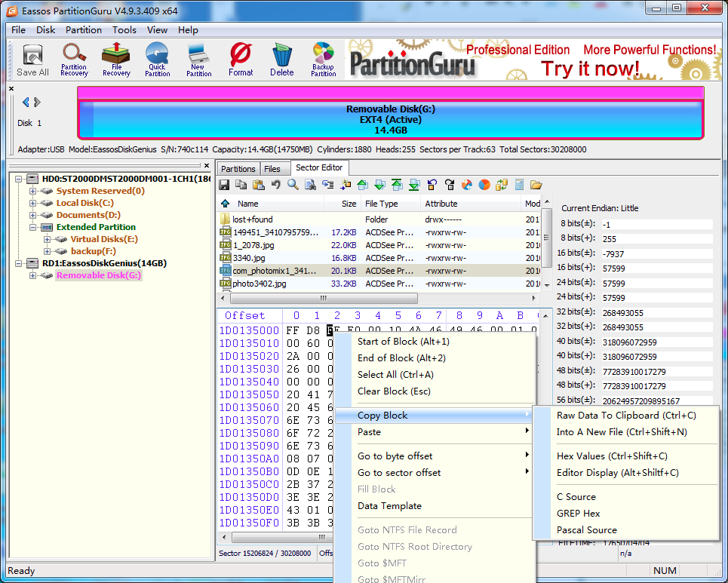728x583 pixels.
Task: Copy block as Hex Values
Action: point(612,456)
